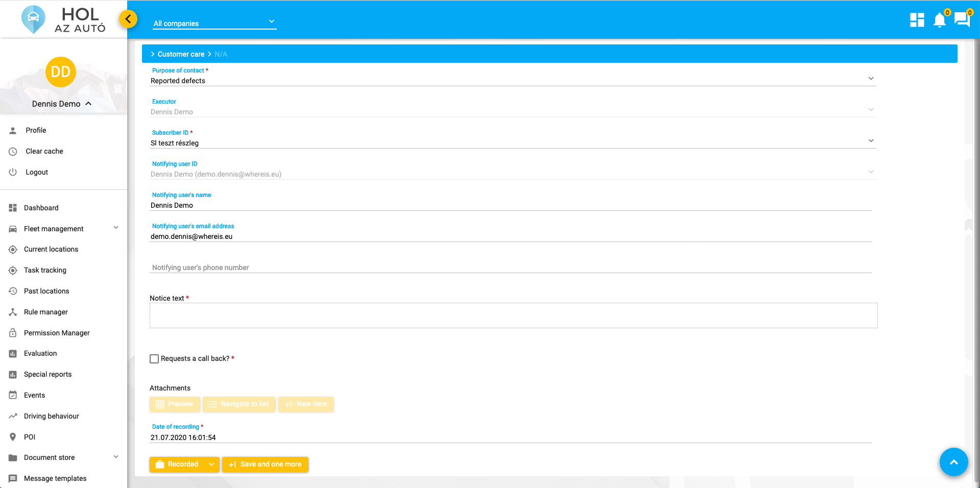This screenshot has width=980, height=488.
Task: Open Rule manager from the sidebar
Action: click(x=46, y=312)
